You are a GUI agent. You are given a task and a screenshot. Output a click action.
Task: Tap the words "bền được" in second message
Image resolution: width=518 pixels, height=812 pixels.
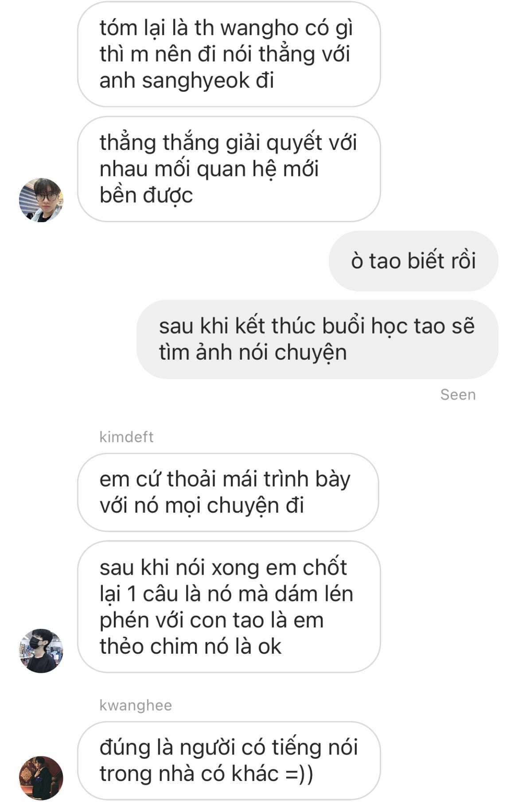tap(146, 195)
